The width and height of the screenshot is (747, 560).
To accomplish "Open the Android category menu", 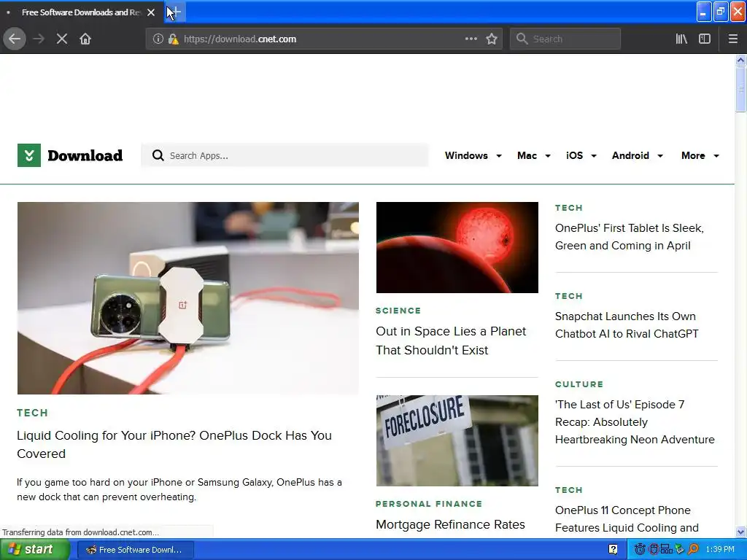I will point(630,156).
